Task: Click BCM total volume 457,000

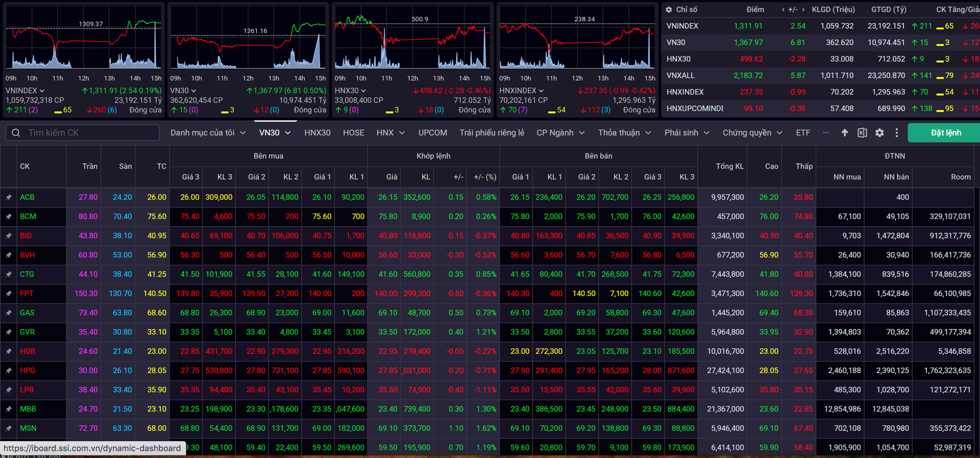Action: coord(730,216)
